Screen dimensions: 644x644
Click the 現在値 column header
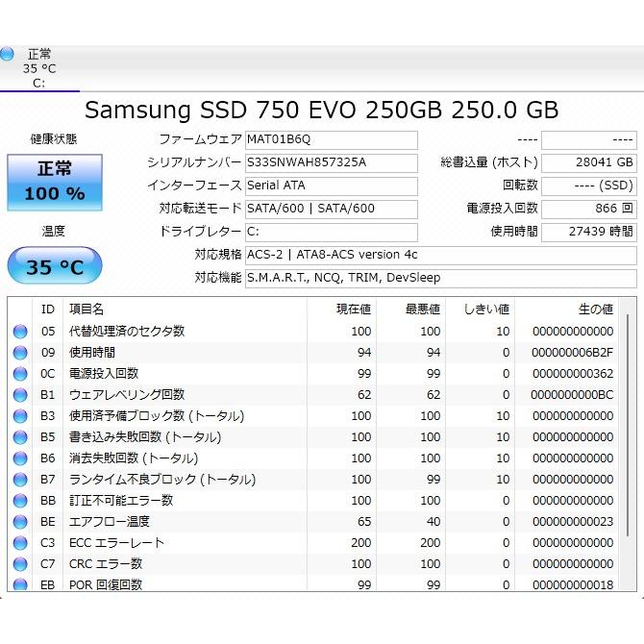(342, 309)
